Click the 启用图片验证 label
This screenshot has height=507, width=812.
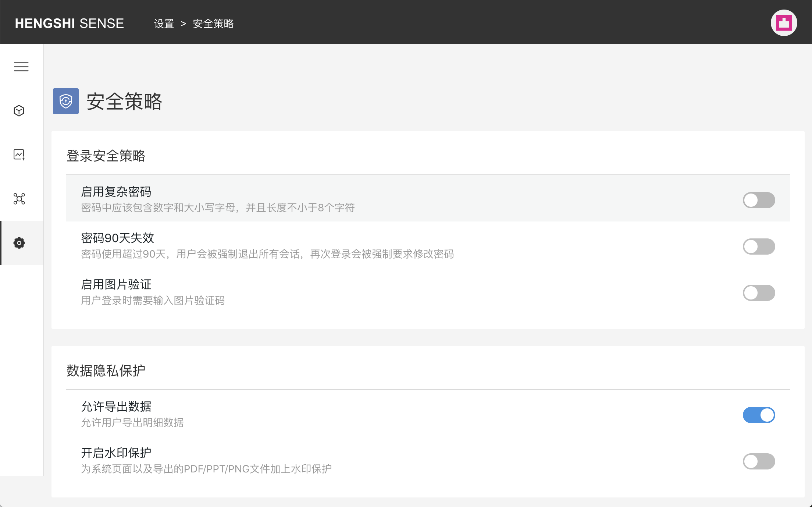(116, 284)
